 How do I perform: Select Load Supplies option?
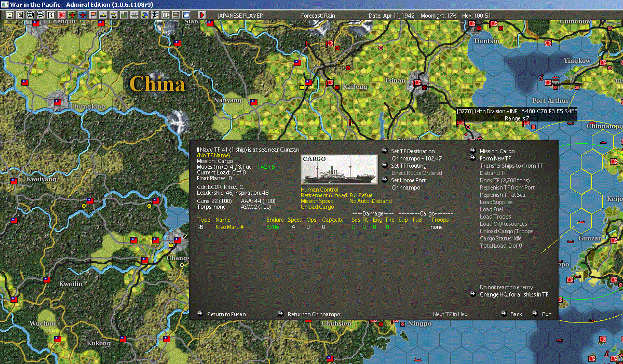[x=495, y=202]
